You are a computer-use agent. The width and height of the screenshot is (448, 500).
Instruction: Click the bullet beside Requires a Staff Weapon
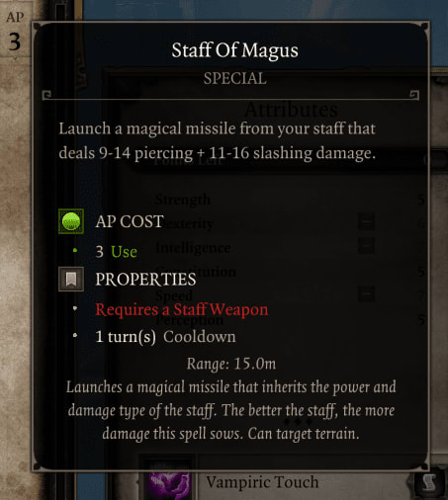75,308
